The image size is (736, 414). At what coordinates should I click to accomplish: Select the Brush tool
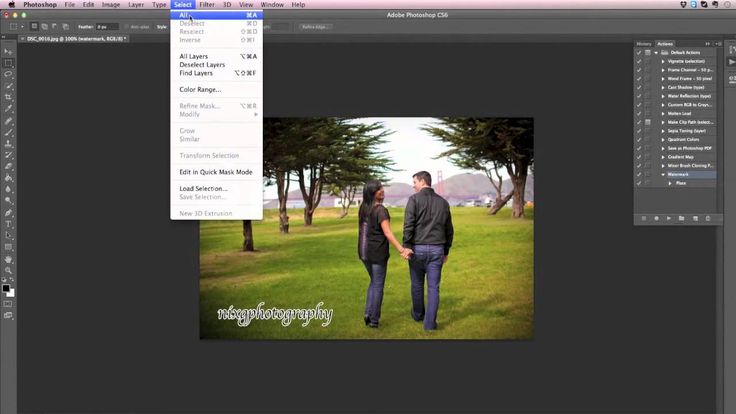8,132
